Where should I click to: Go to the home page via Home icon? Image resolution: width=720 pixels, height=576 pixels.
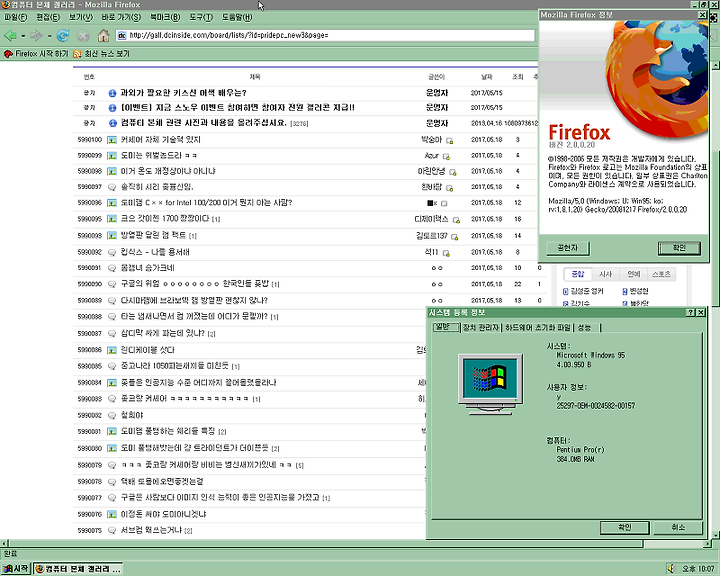[104, 35]
